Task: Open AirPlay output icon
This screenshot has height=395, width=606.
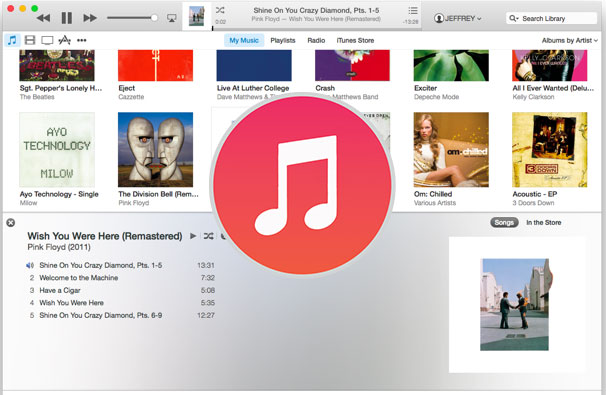Action: pyautogui.click(x=172, y=18)
